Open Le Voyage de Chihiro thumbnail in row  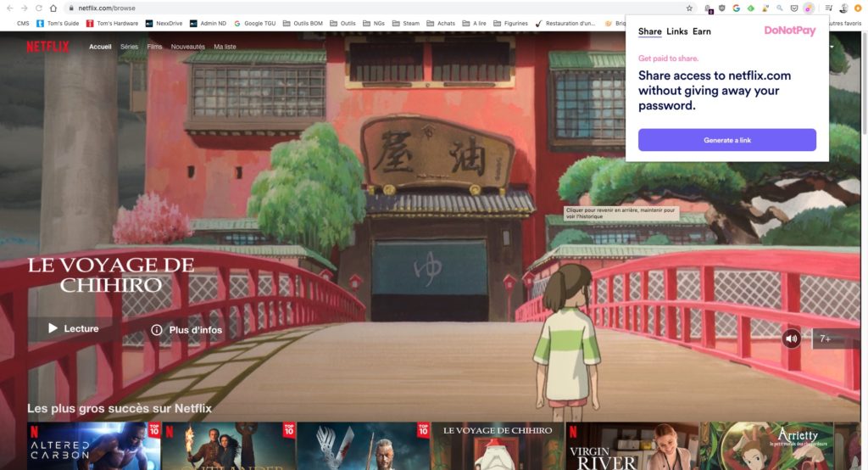(x=498, y=446)
